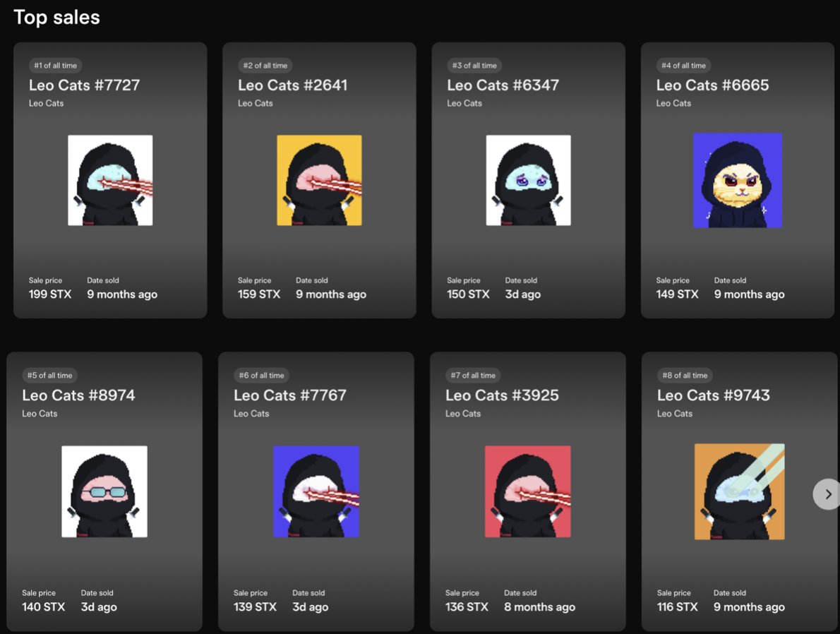This screenshot has height=634, width=840.
Task: Click the Leo Cats #2641 title
Action: coord(292,85)
